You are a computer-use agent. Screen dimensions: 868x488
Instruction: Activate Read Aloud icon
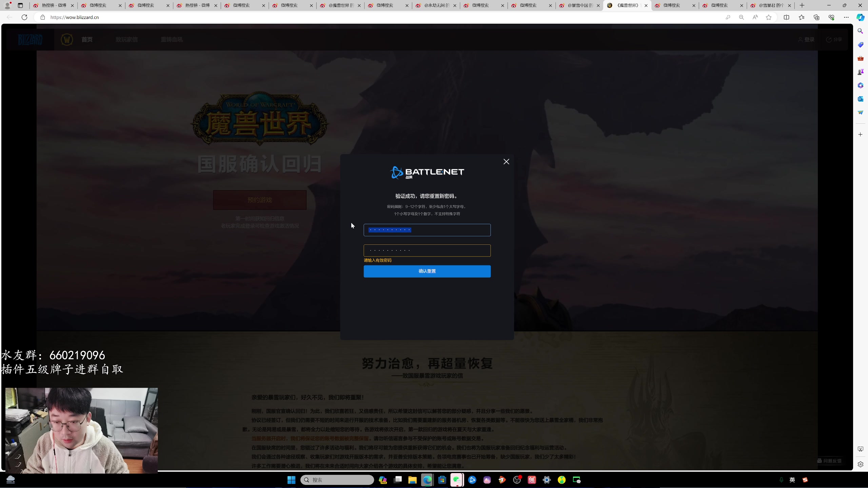[755, 17]
